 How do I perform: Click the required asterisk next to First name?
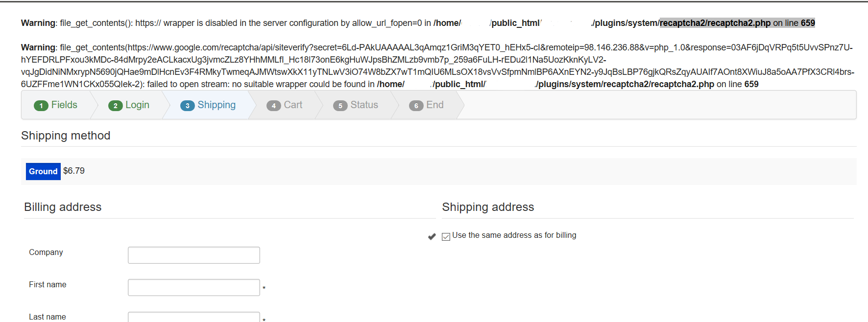(x=264, y=288)
